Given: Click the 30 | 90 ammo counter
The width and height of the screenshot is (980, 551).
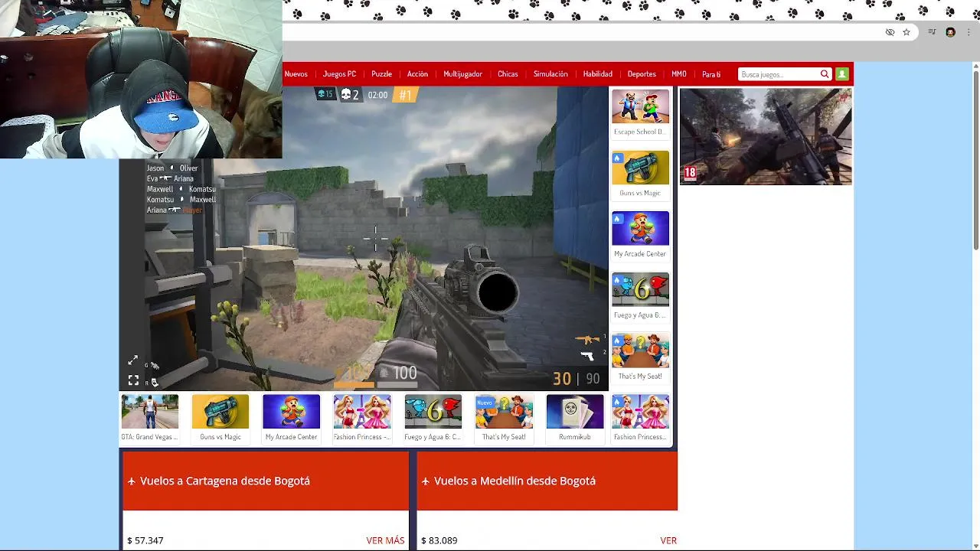Looking at the screenshot, I should point(577,379).
